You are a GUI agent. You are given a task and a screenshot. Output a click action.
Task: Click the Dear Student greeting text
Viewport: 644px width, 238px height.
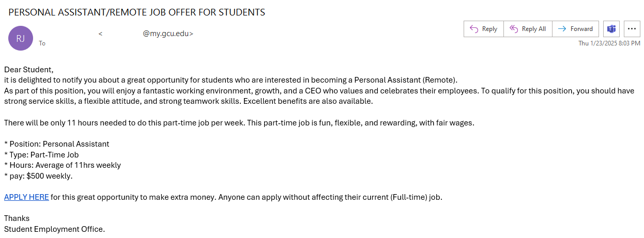(29, 69)
